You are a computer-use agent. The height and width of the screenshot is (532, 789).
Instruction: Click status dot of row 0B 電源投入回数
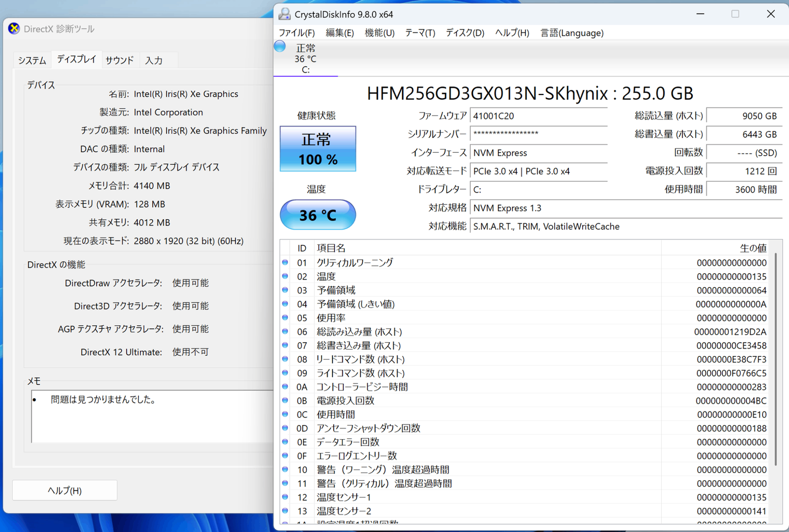click(285, 401)
